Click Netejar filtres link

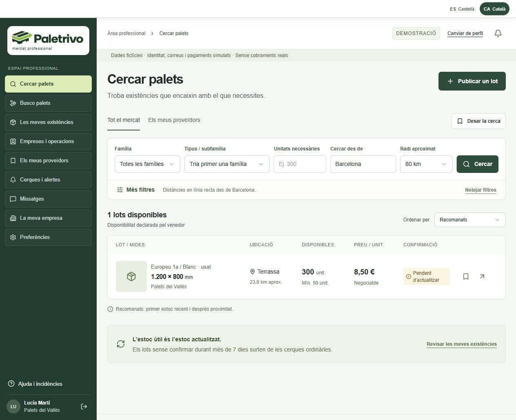[481, 190]
